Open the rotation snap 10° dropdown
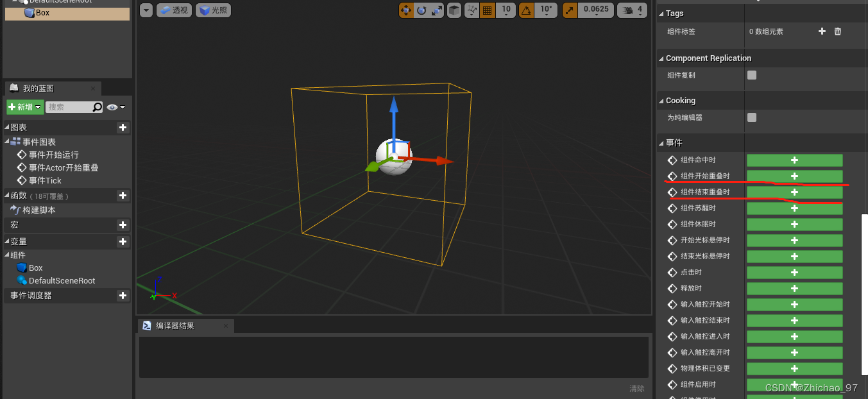 pyautogui.click(x=546, y=10)
